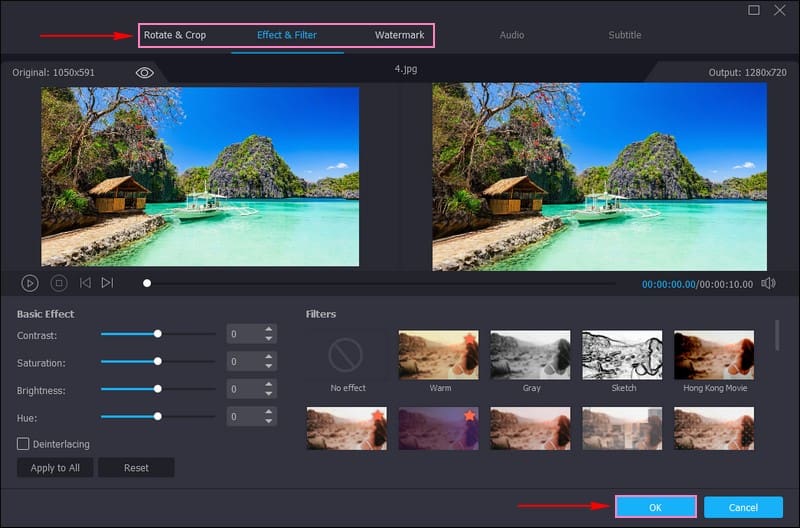Mute the volume speaker icon
The image size is (800, 528).
pos(768,283)
